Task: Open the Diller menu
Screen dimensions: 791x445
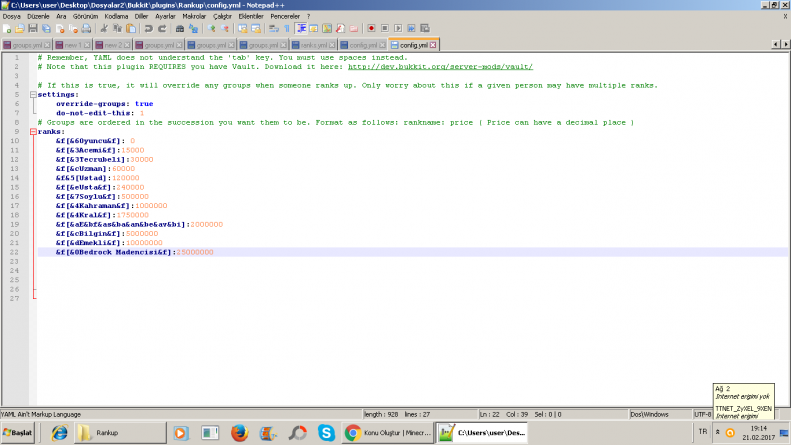Action: pos(141,16)
